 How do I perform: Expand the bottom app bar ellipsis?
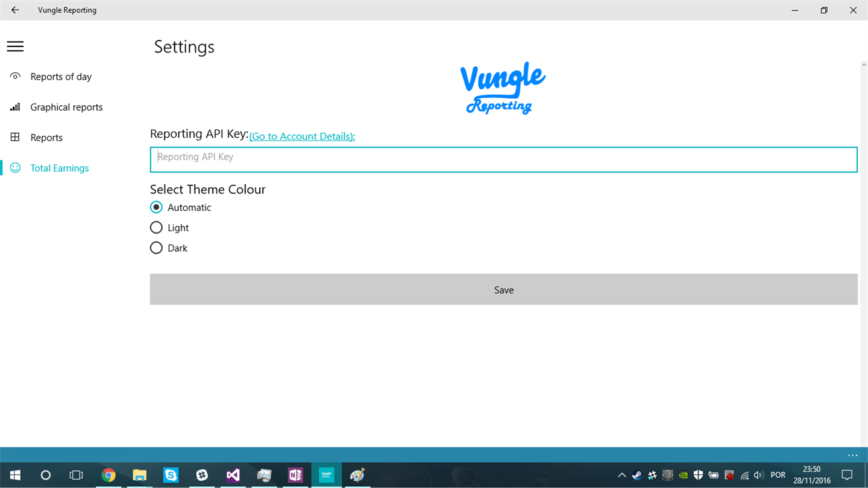pyautogui.click(x=852, y=455)
